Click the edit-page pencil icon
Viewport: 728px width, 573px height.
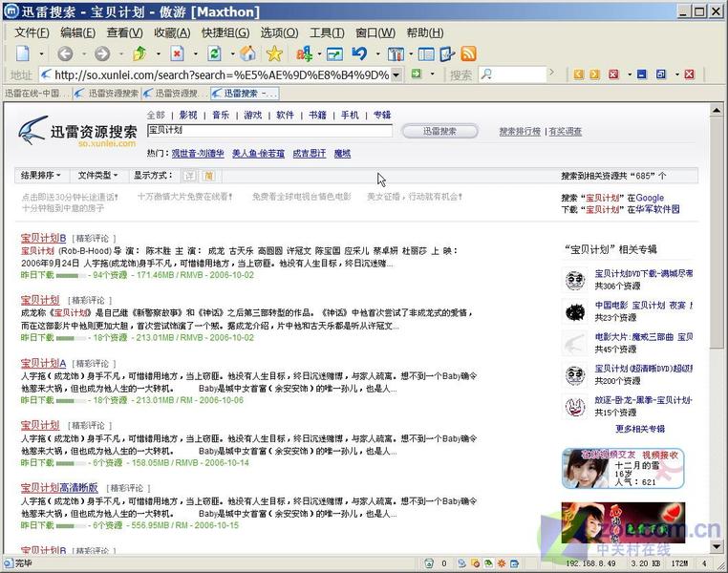pos(447,53)
